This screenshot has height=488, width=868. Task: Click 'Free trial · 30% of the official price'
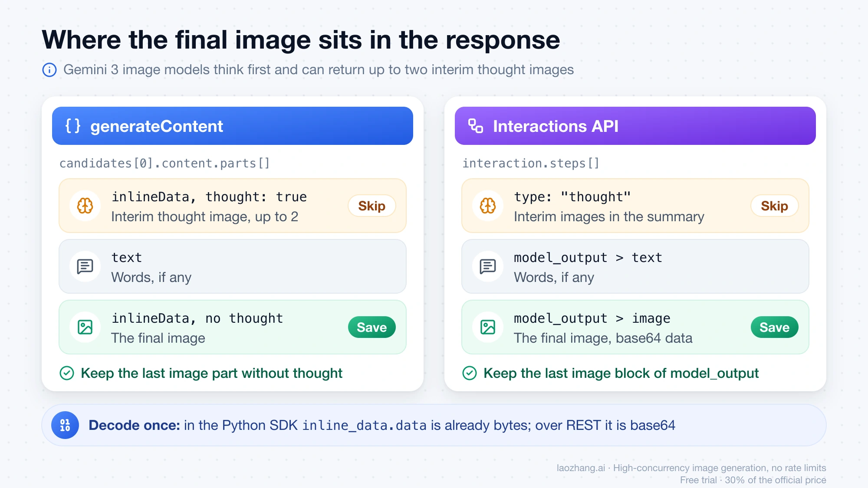753,480
